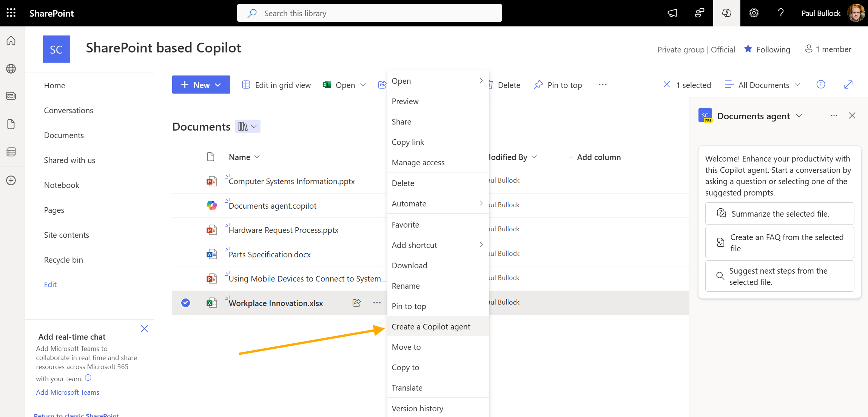Open Copilot from the top bar

(x=726, y=13)
